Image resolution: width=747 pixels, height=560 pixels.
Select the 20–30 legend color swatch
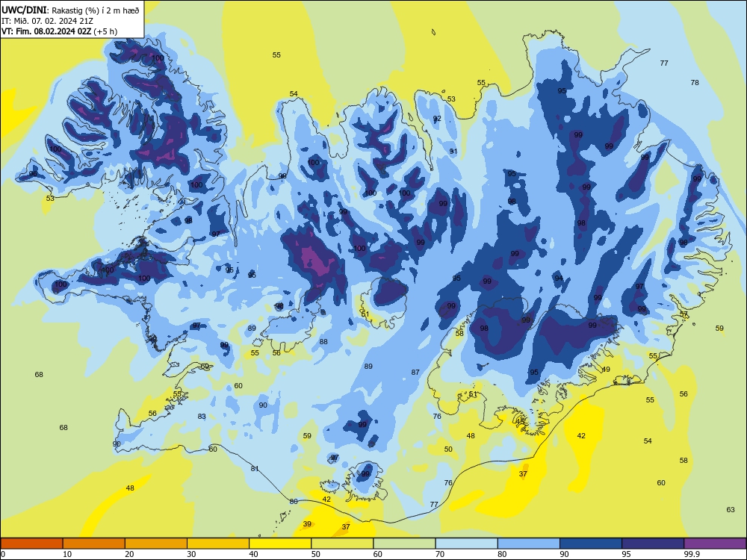point(156,544)
